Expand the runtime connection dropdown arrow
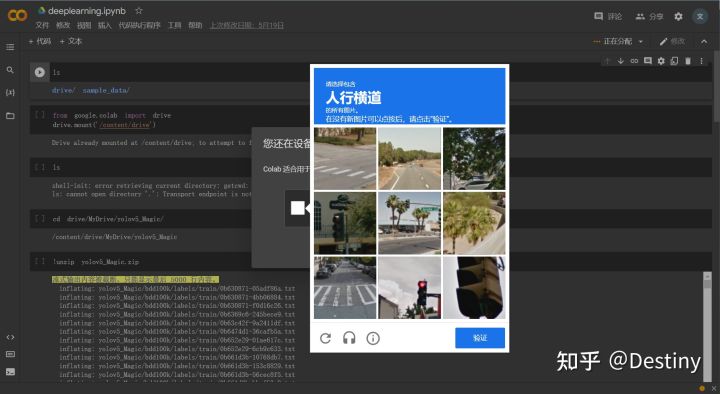Viewport: 720px width, 394px height. (x=641, y=41)
